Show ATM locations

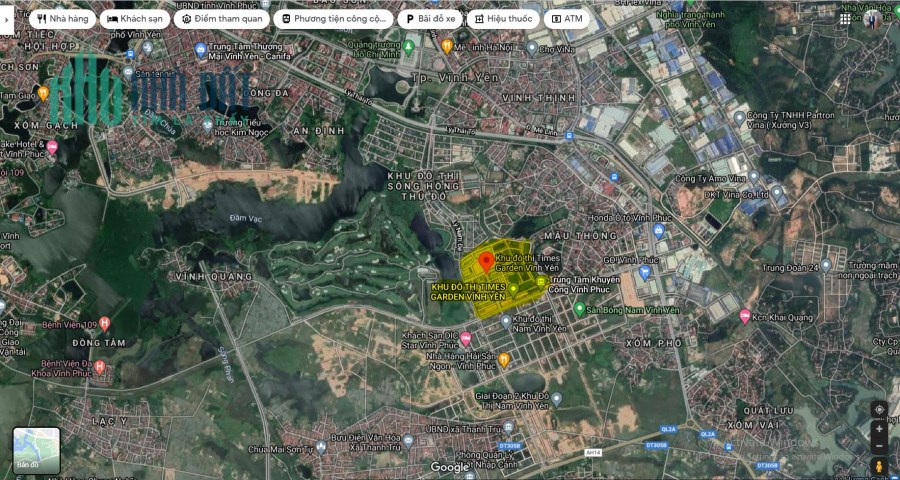pyautogui.click(x=567, y=19)
